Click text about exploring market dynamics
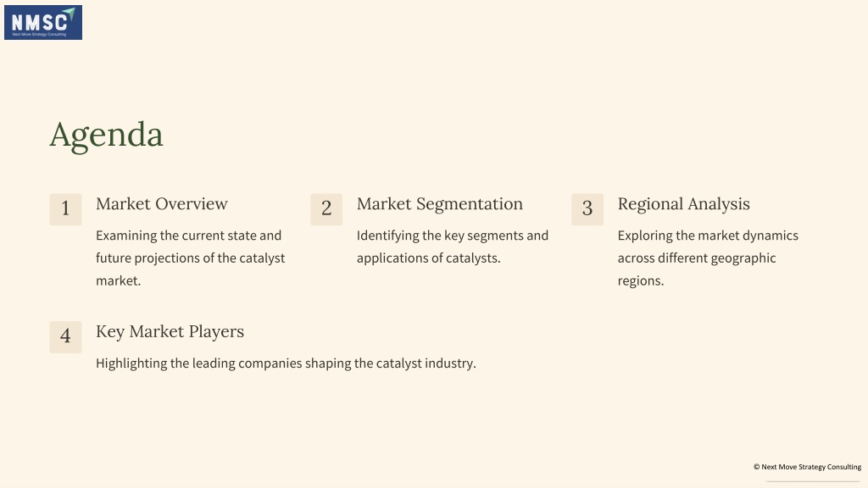This screenshot has width=868, height=488. coord(708,258)
